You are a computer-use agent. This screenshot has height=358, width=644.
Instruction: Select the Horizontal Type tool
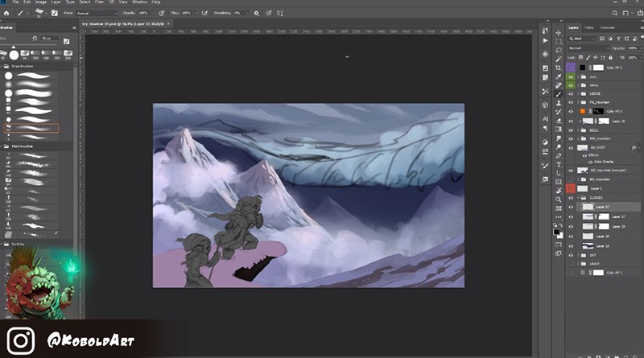click(x=559, y=165)
